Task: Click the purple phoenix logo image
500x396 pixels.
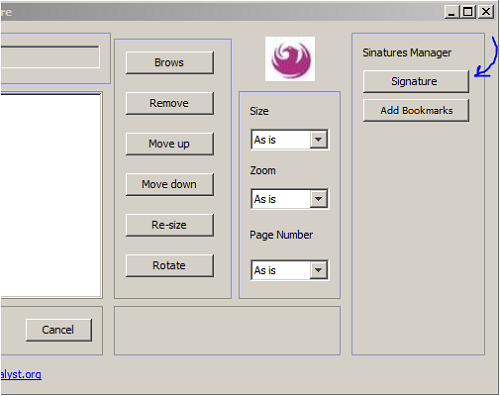Action: (290, 59)
